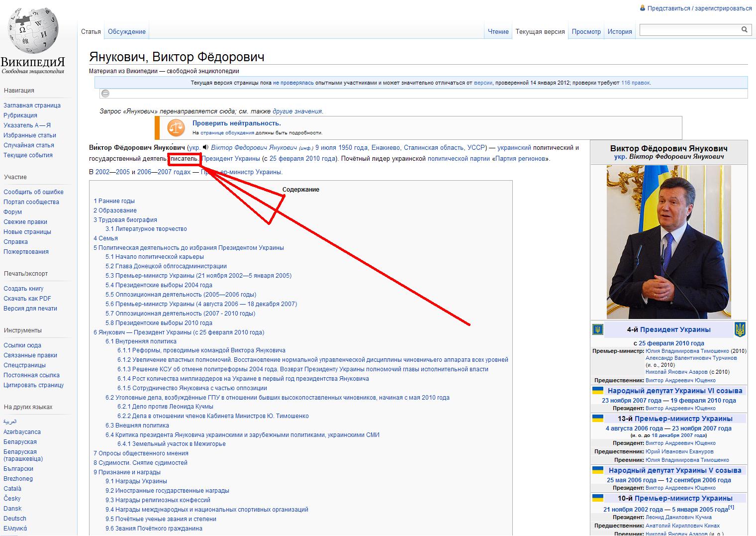
Task: Open the 'Юлия Владимировна Тимошенко' infobox link with (2010)
Action: point(687,351)
